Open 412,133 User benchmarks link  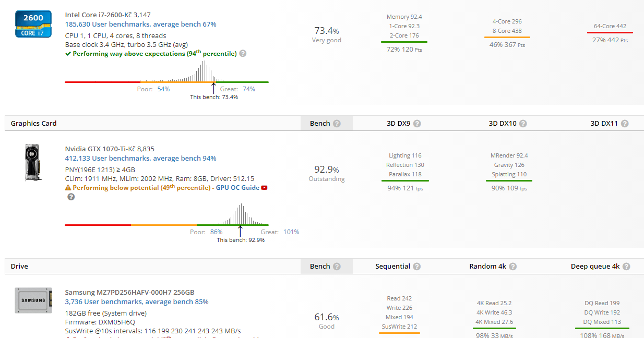140,159
